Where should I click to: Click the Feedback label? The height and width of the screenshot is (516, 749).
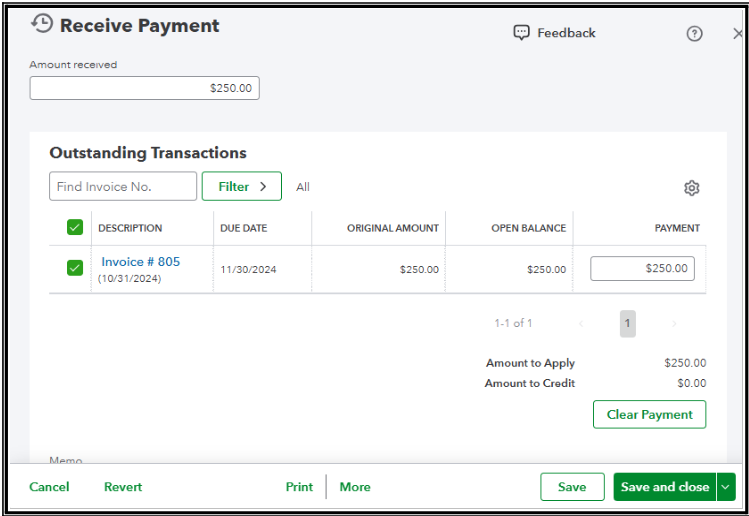point(567,33)
